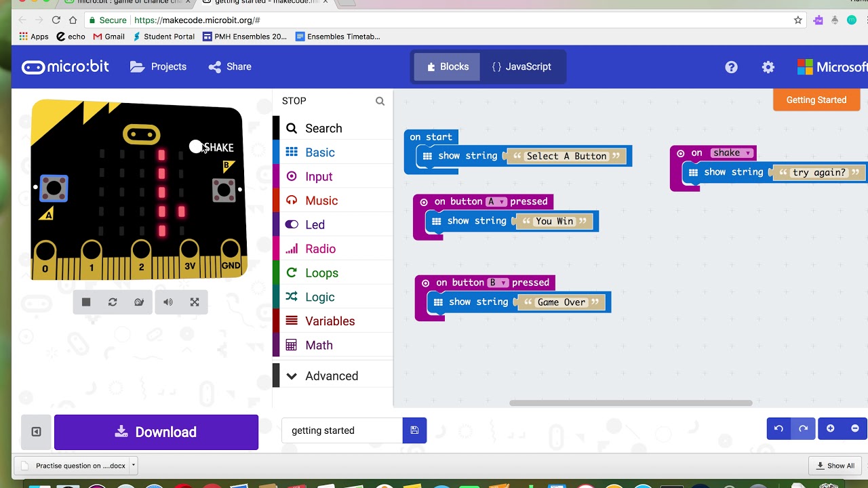Image resolution: width=868 pixels, height=488 pixels.
Task: Bookmark this page with star icon
Action: (x=798, y=20)
